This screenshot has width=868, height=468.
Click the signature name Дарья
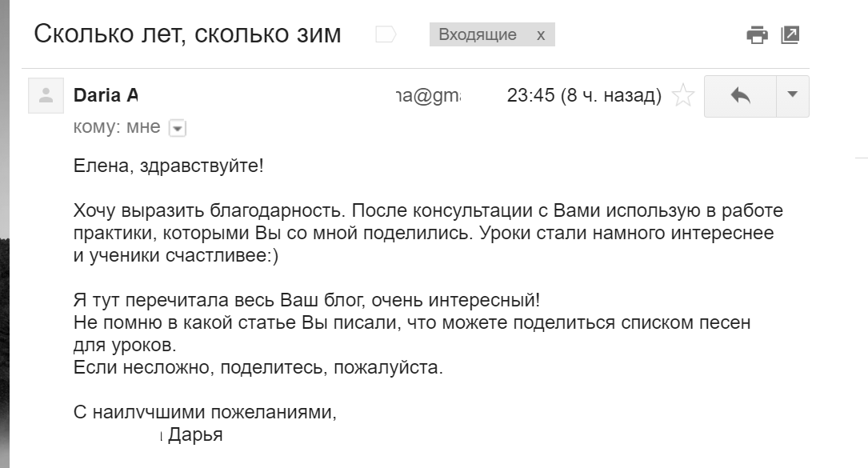(195, 434)
